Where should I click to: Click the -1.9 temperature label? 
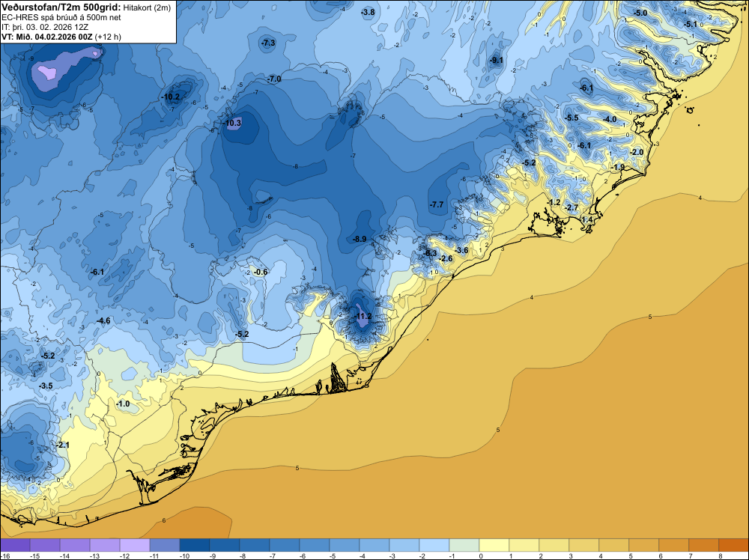(x=618, y=167)
